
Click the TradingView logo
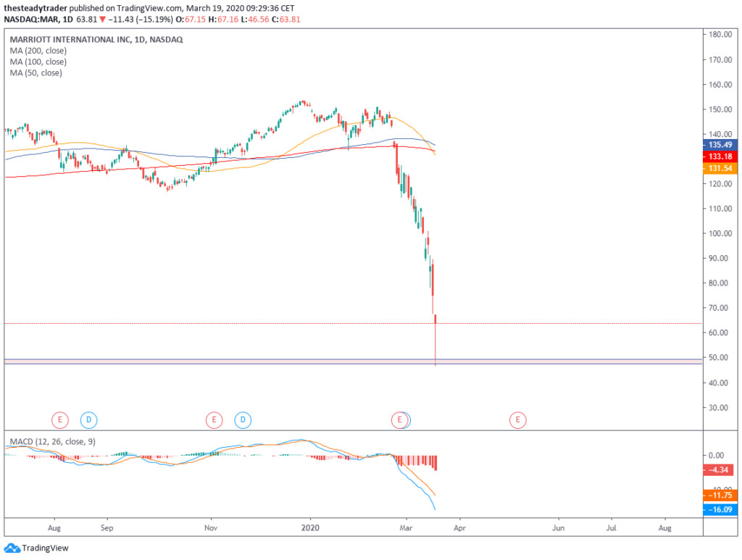click(36, 548)
